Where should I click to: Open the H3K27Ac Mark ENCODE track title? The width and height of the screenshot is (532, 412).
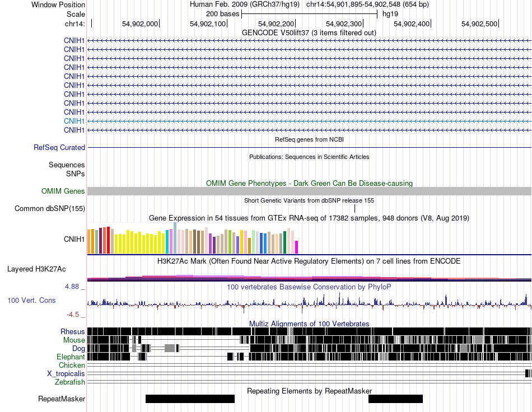(x=309, y=261)
